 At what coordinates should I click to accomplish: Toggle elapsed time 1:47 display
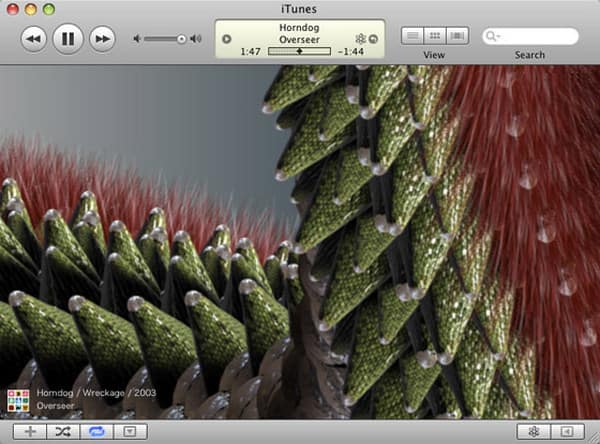click(x=251, y=51)
